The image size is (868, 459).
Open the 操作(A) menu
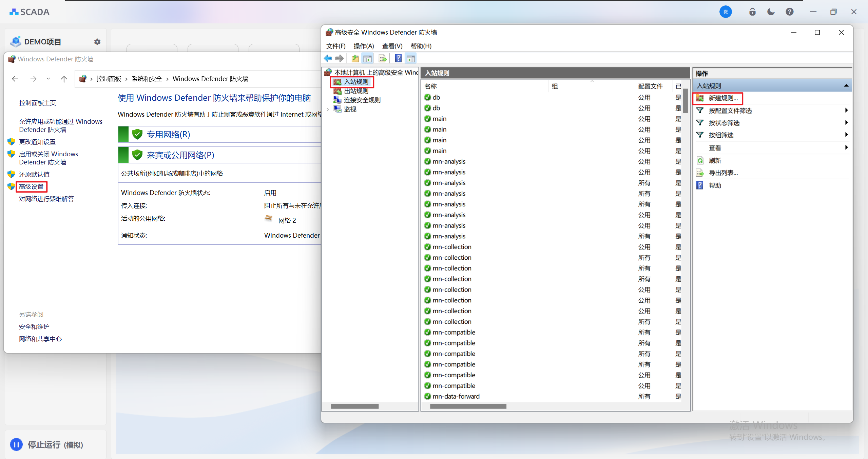click(363, 46)
